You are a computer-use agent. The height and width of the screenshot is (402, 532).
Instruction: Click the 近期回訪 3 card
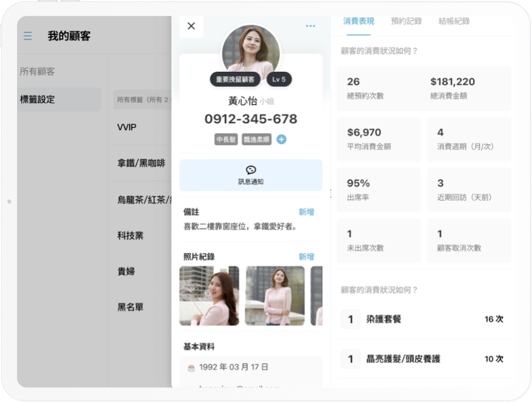469,190
